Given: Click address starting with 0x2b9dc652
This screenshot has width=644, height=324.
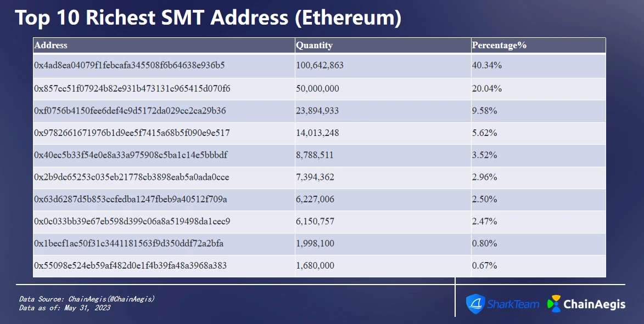Looking at the screenshot, I should 131,177.
